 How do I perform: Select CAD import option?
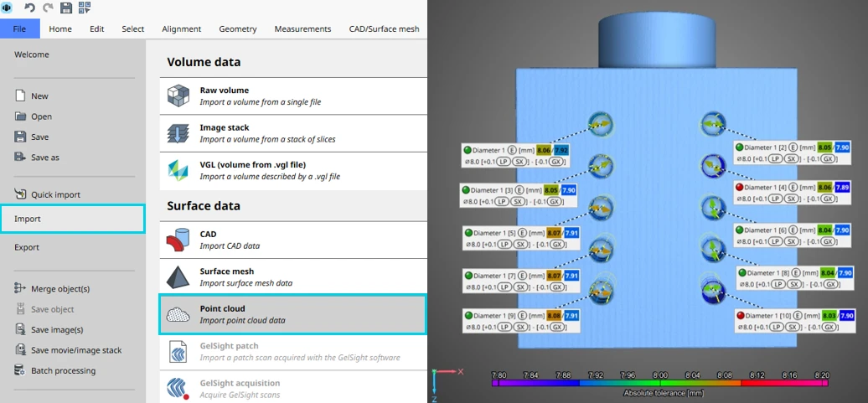(x=292, y=240)
